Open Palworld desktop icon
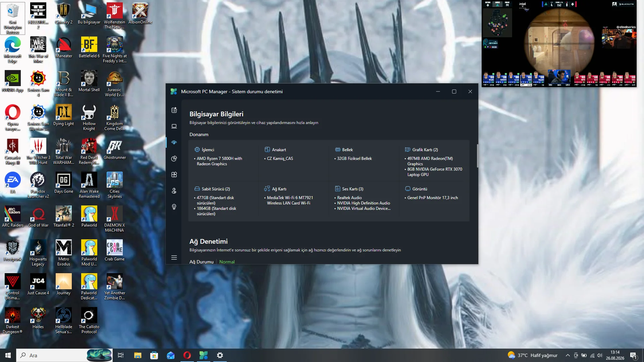644x362 pixels. click(x=89, y=217)
